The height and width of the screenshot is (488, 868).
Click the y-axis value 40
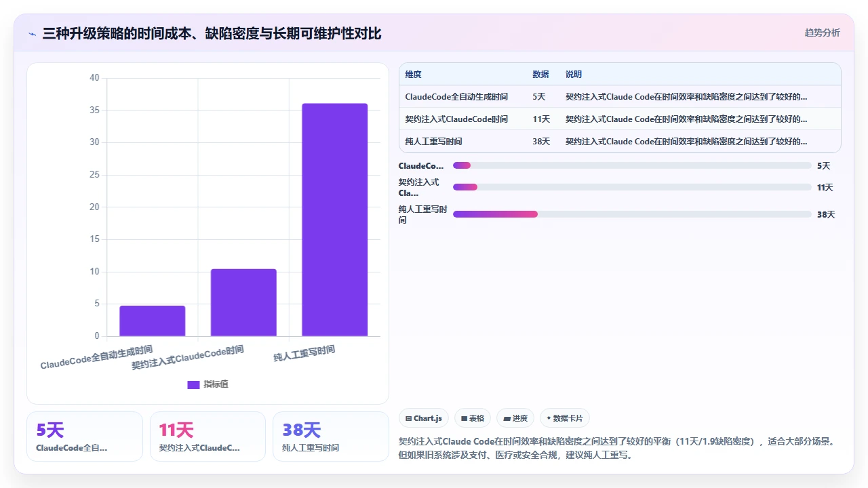click(94, 78)
